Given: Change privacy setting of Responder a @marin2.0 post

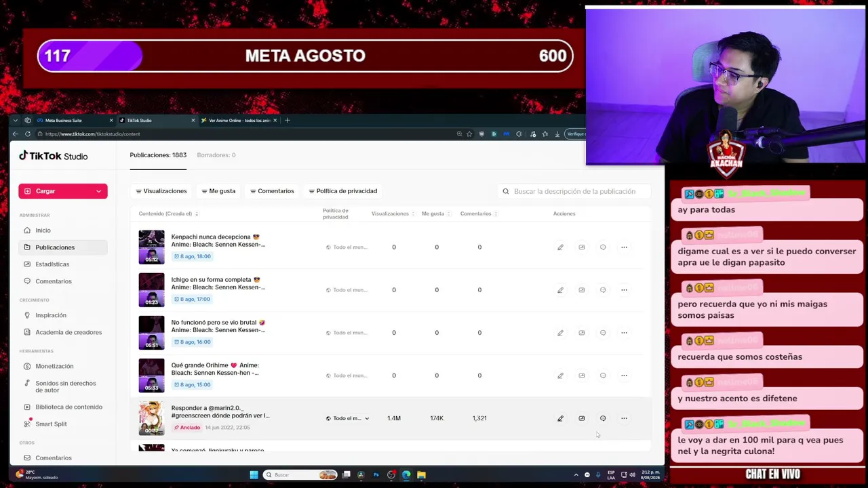Looking at the screenshot, I should (347, 418).
